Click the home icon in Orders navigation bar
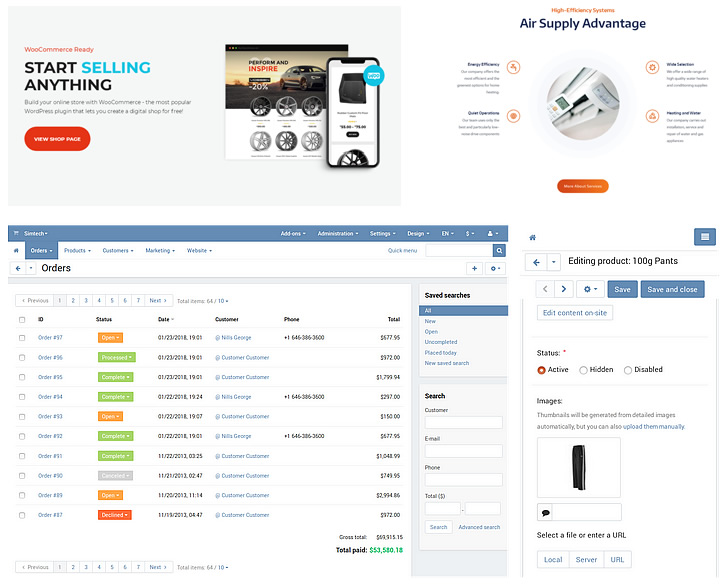Viewport: 727px width, 587px height. 16,251
